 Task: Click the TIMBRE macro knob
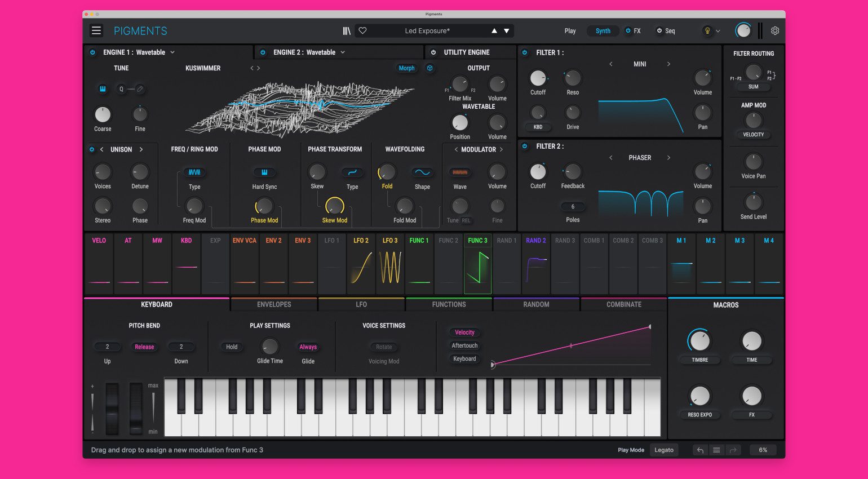tap(699, 341)
